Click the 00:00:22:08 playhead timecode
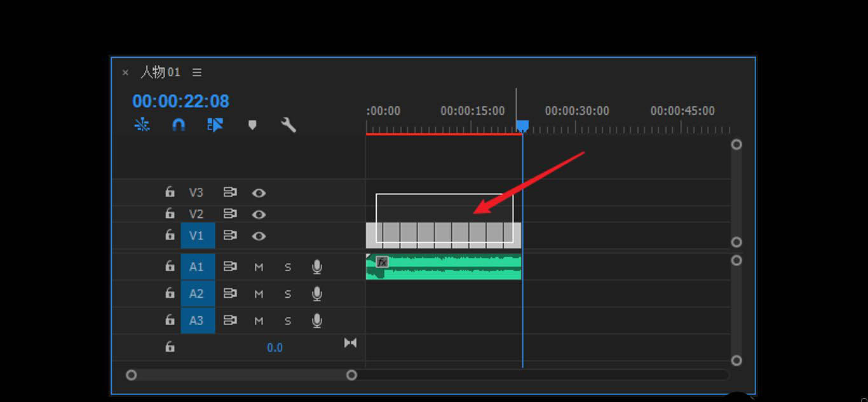Screen dimensions: 868x402 180,101
